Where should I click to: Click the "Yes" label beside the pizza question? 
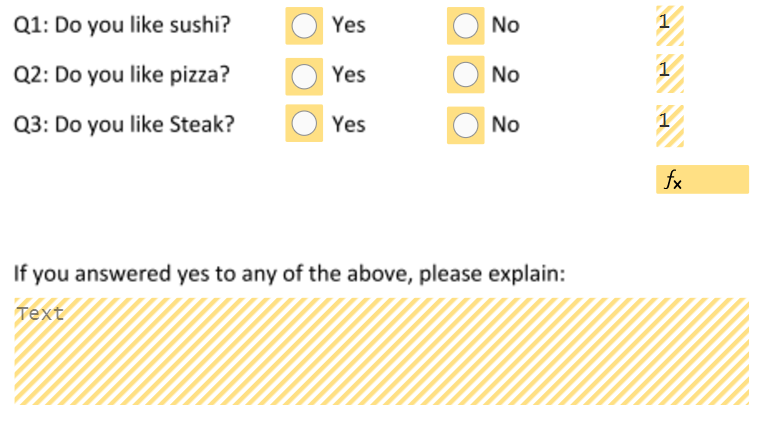349,75
